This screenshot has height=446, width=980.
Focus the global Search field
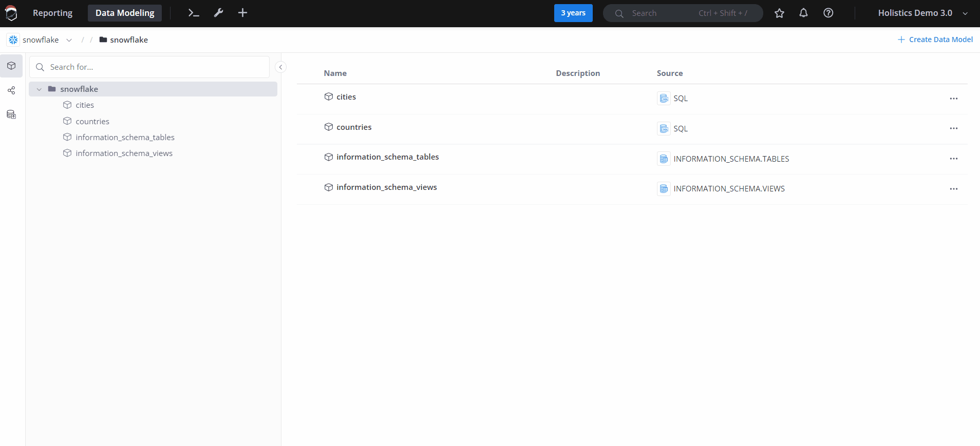click(683, 13)
